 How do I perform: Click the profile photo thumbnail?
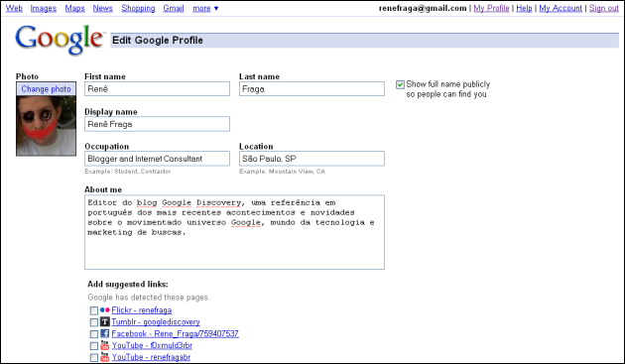coord(46,126)
